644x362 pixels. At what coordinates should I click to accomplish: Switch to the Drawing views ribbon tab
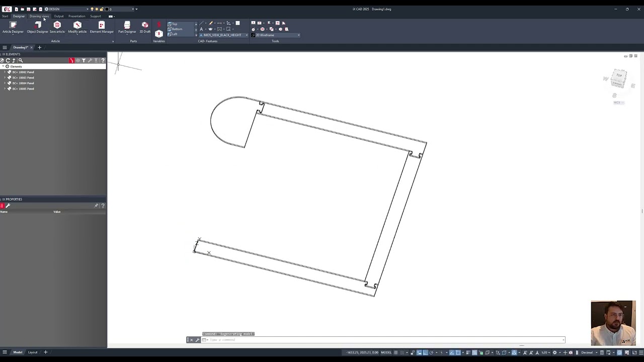click(39, 16)
